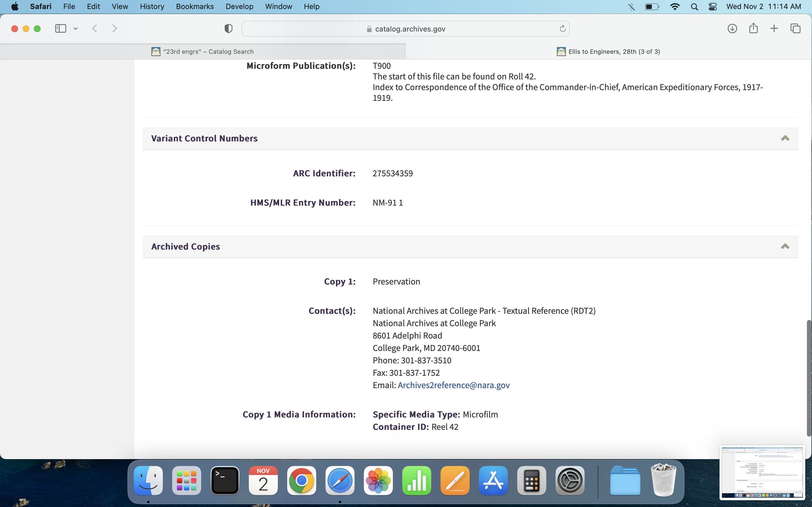Open the Bookmarks menu
Screen dimensions: 812x507
[x=195, y=6]
